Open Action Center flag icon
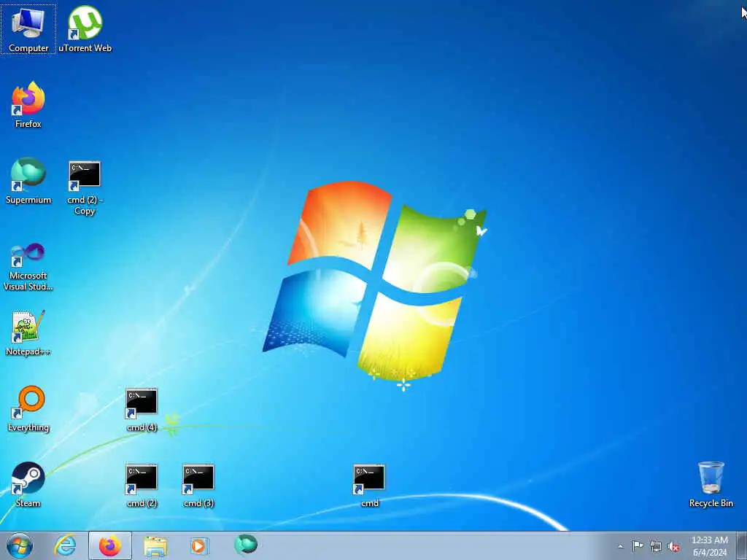This screenshot has width=747, height=560. click(638, 546)
